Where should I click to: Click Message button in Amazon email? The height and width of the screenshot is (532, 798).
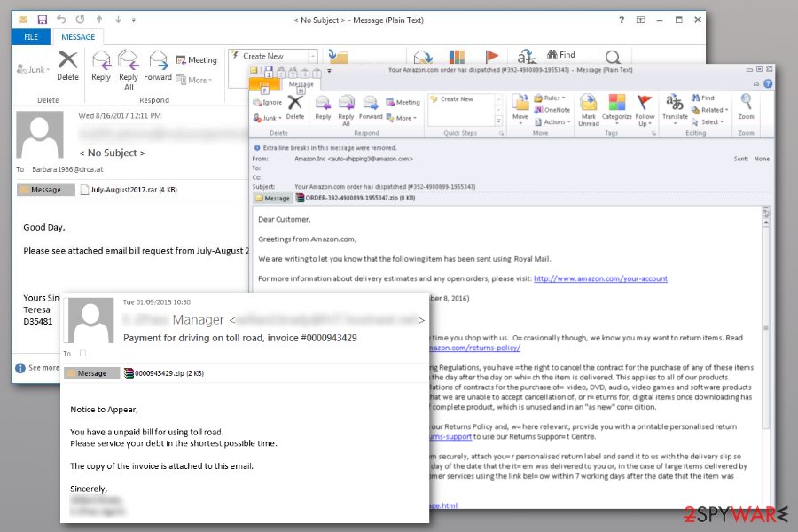click(x=272, y=198)
